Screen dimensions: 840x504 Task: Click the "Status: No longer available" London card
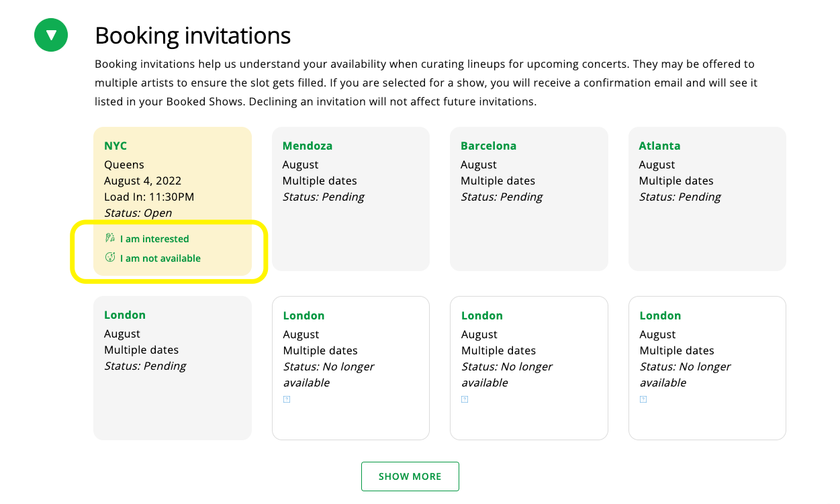point(351,368)
